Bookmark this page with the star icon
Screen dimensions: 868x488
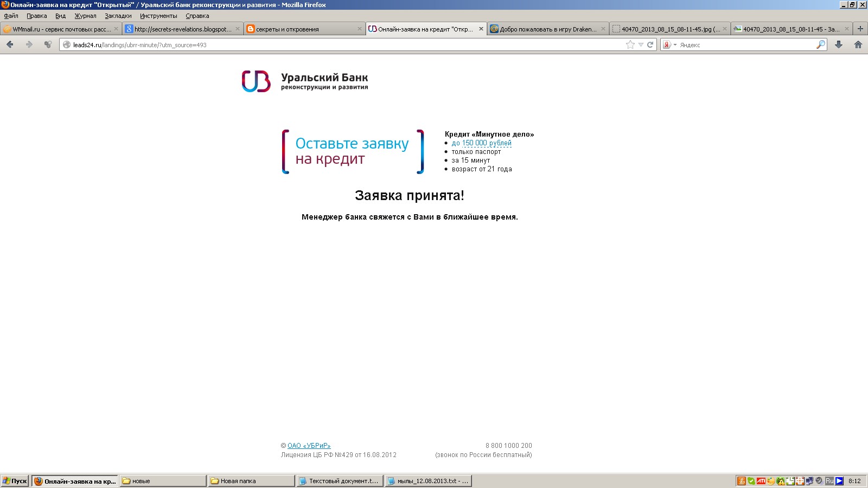630,44
